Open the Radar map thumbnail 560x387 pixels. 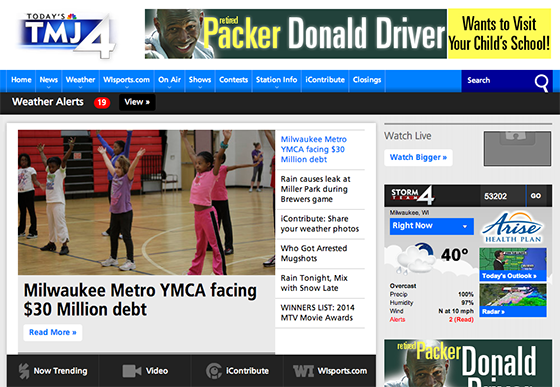(x=512, y=300)
